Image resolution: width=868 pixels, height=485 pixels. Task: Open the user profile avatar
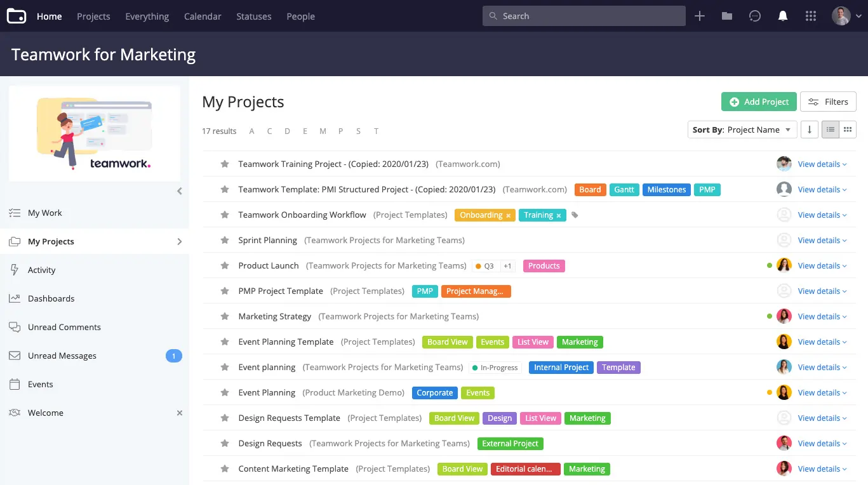[841, 16]
